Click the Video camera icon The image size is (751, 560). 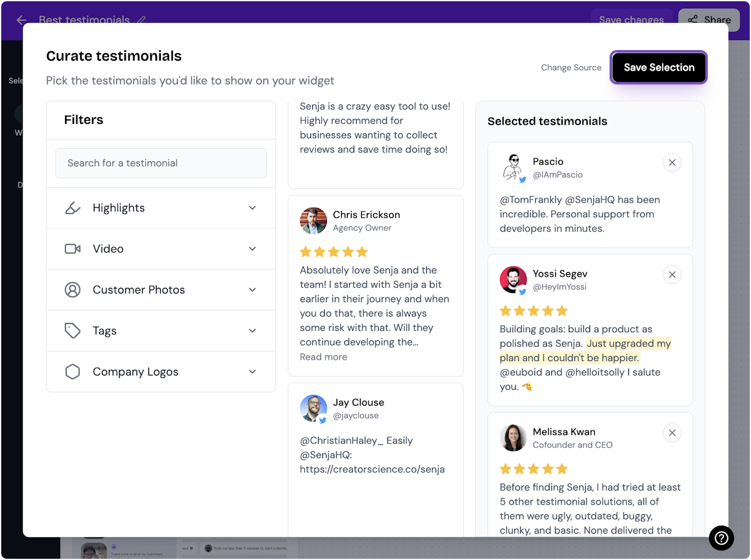(73, 249)
